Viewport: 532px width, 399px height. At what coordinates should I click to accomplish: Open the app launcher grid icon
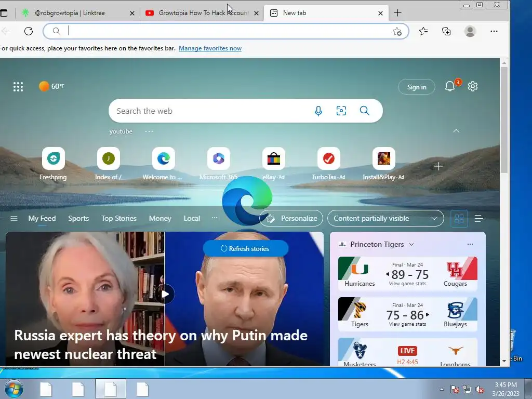(x=18, y=87)
